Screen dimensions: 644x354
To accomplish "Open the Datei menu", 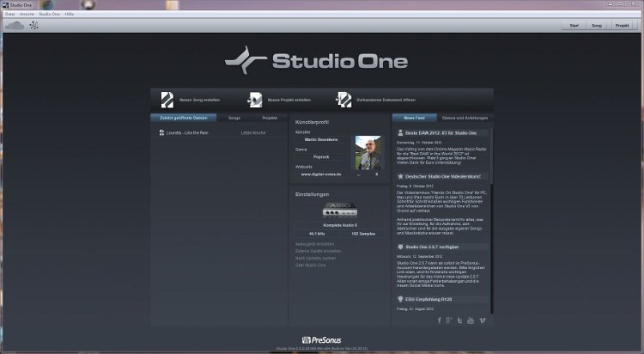I will [x=9, y=14].
